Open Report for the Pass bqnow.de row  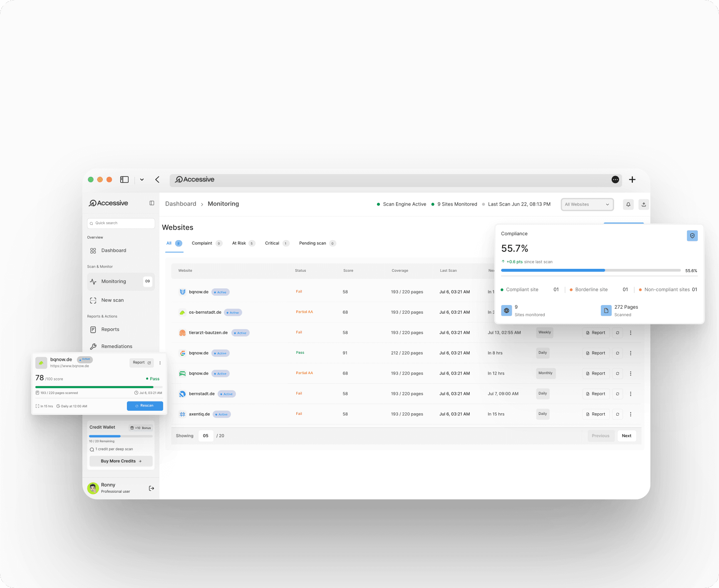(596, 353)
